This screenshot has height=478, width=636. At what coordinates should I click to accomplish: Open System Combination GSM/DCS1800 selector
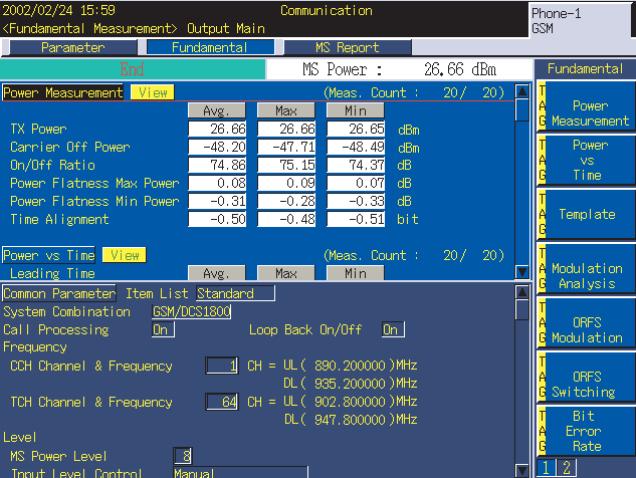pos(191,312)
